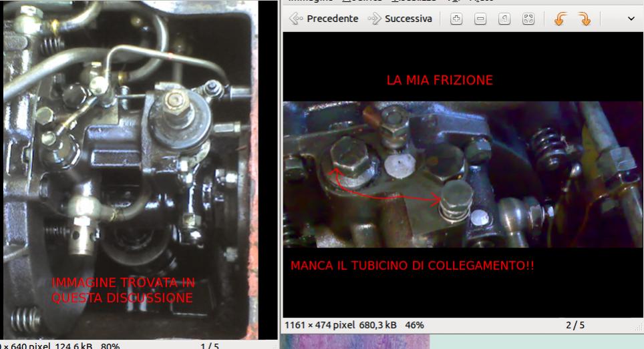
Task: Fit the image to the window
Action: [528, 19]
